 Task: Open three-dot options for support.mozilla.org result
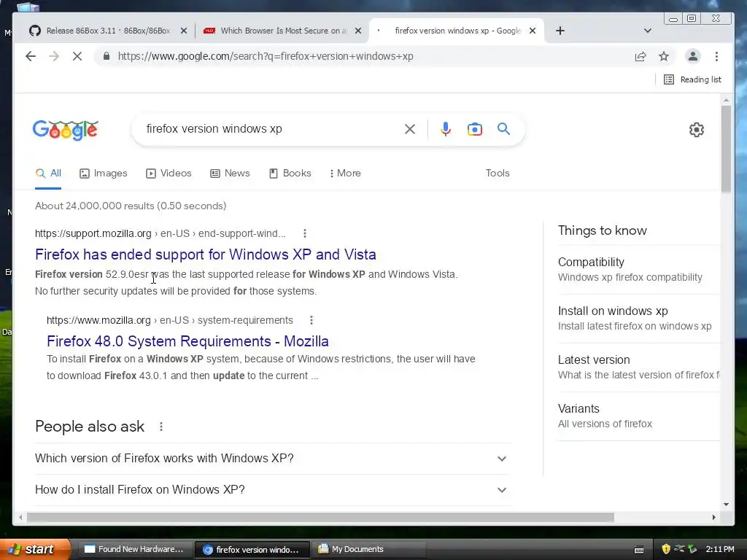(305, 233)
